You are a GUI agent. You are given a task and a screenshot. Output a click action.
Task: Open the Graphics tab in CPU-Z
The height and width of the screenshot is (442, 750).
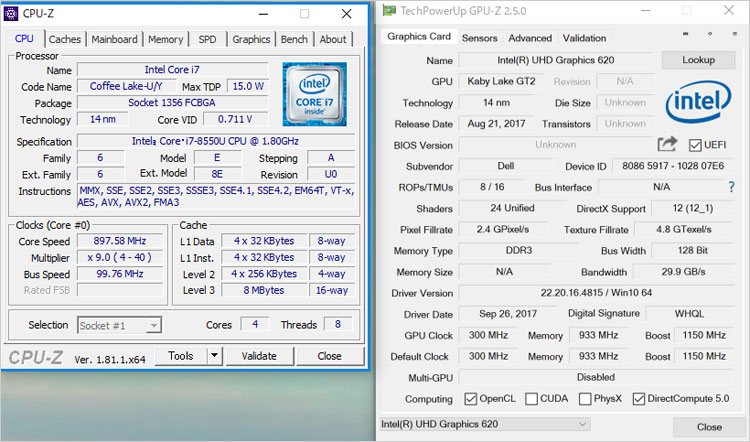251,39
